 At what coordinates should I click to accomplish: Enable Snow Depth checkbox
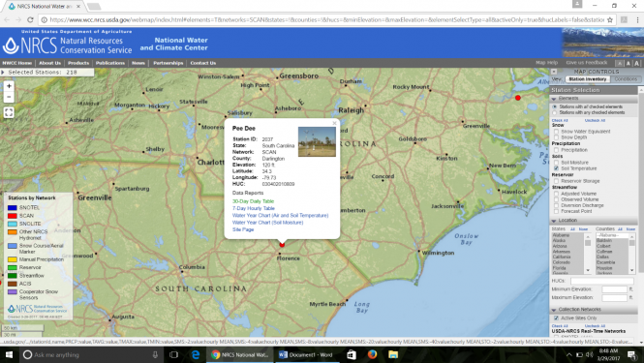coord(556,137)
